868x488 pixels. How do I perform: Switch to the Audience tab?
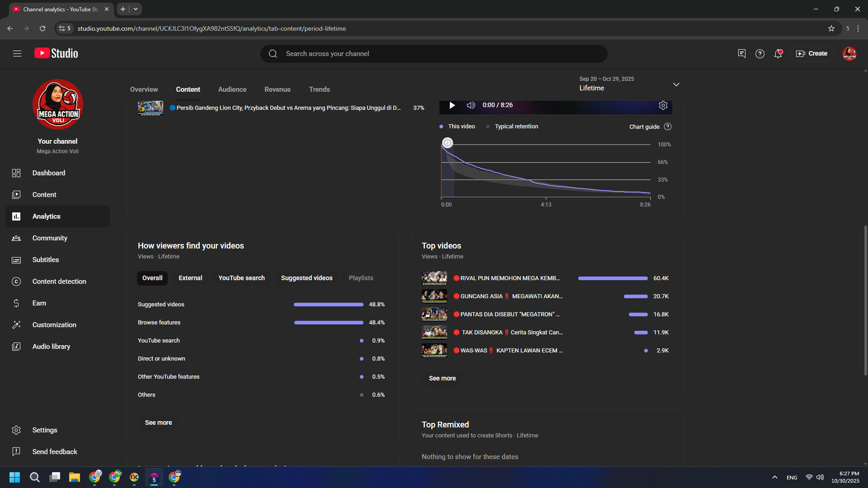click(x=232, y=89)
